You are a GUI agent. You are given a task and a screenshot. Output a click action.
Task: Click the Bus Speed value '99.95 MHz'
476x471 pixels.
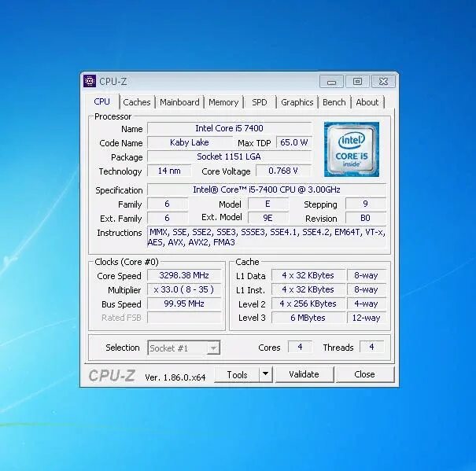click(x=184, y=304)
